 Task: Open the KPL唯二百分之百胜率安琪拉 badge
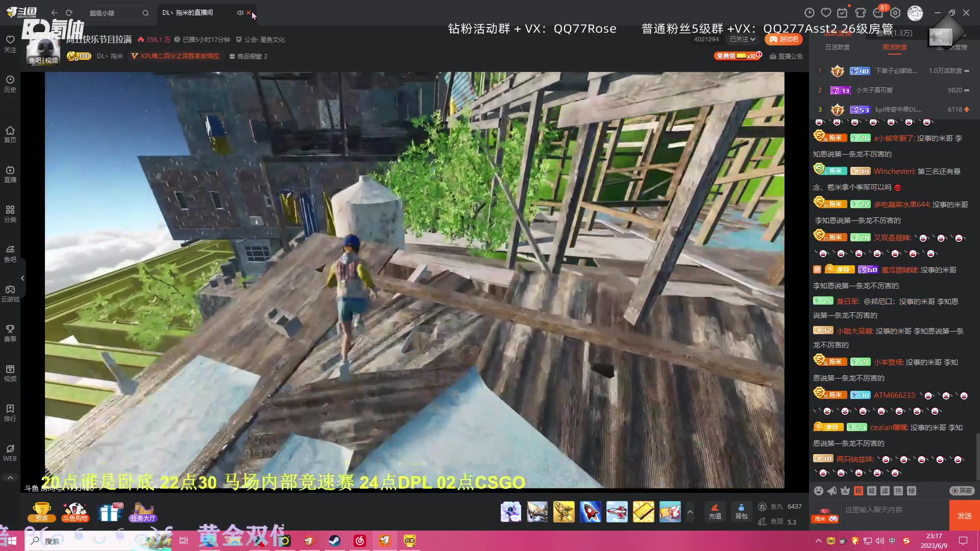point(175,56)
